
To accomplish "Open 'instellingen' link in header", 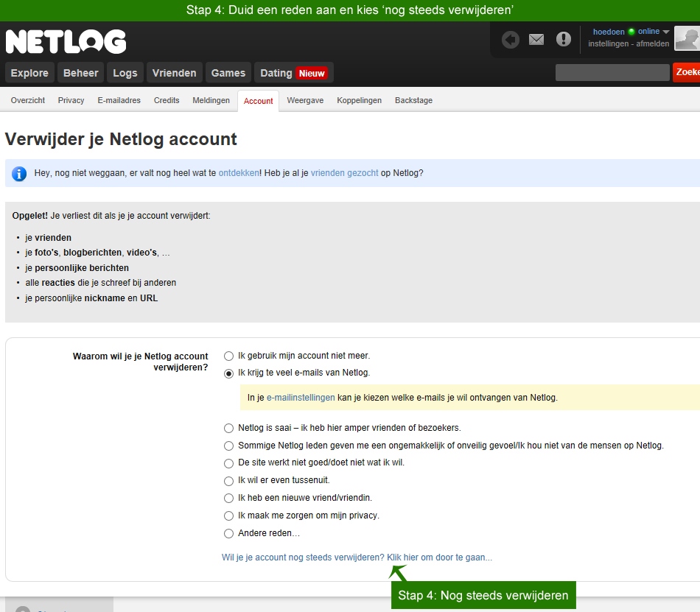I will [608, 43].
